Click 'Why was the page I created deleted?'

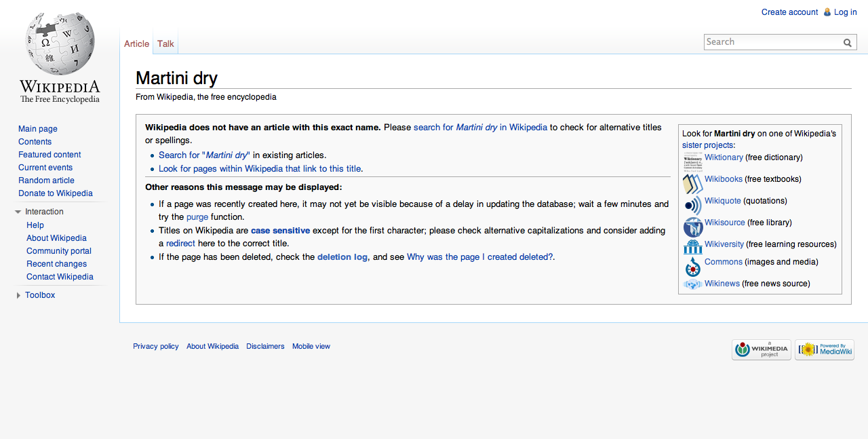click(479, 257)
